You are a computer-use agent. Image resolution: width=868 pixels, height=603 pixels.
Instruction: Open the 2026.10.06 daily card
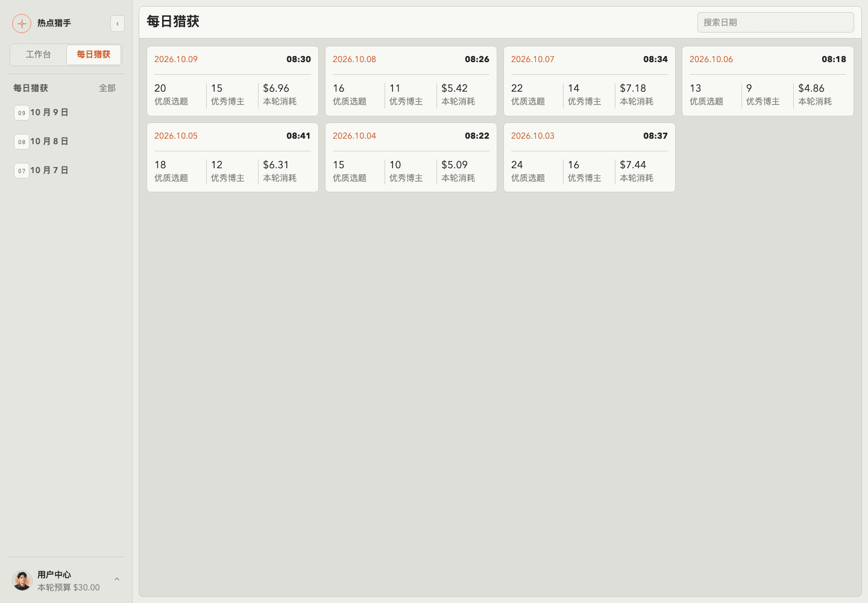(x=768, y=81)
